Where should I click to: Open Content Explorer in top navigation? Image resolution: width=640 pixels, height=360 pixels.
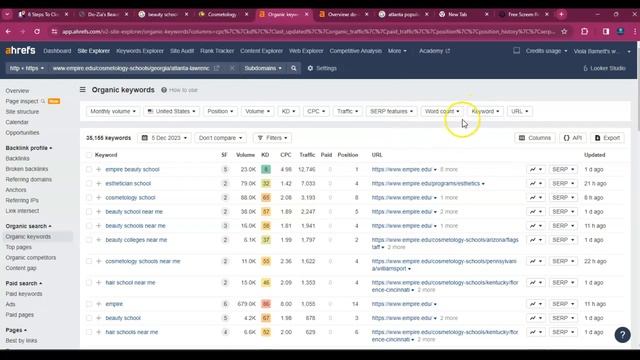[261, 51]
